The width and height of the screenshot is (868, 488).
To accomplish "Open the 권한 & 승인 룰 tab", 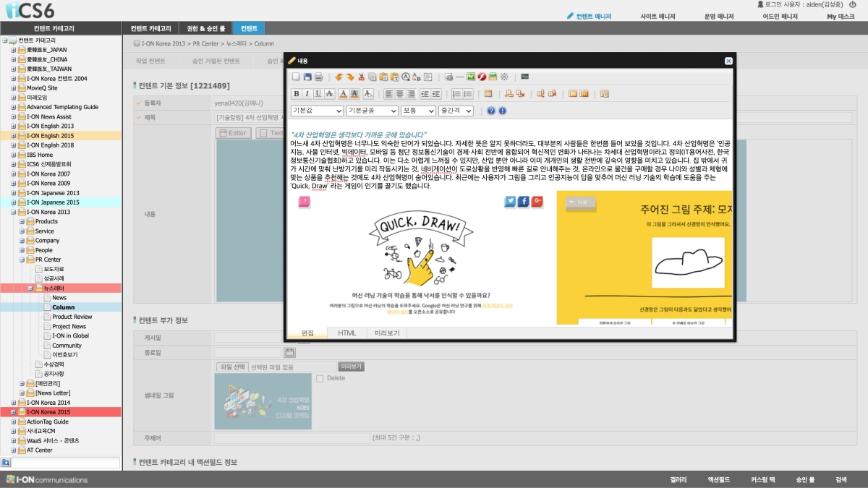I will click(x=206, y=28).
